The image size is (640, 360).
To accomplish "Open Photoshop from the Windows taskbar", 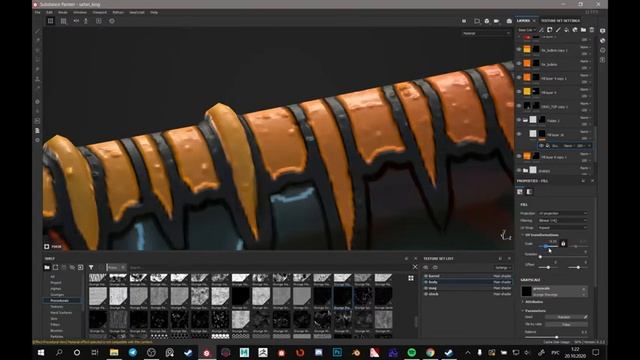I will point(337,352).
